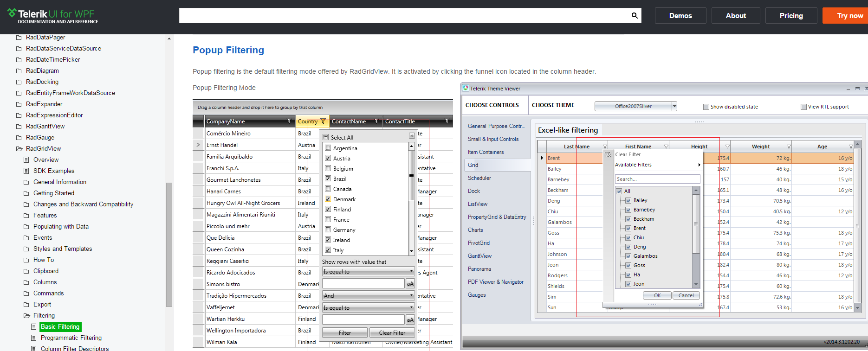Image resolution: width=868 pixels, height=351 pixels.
Task: Click the funnel icon in the First Name header
Action: pyautogui.click(x=666, y=147)
